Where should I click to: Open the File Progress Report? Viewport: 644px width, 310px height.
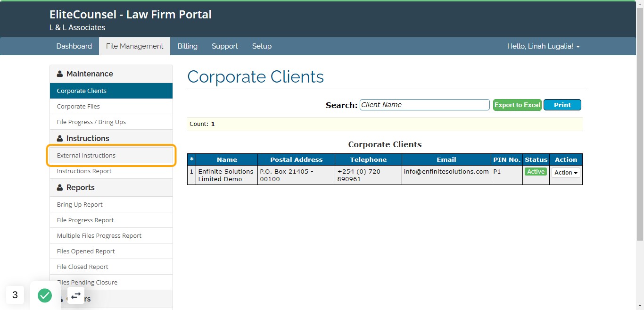pos(111,220)
